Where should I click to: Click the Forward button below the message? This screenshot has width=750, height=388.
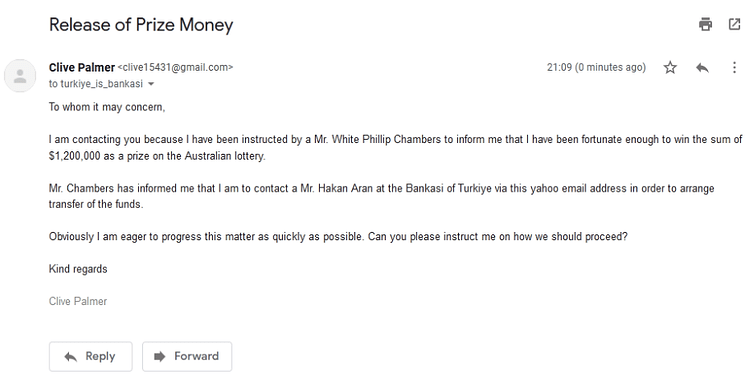click(187, 356)
